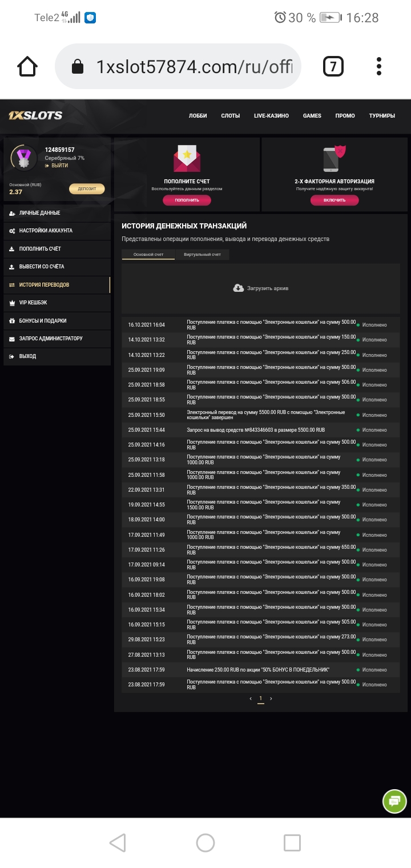Open browser tab switcher showing 7
The image size is (411, 868).
(x=333, y=66)
